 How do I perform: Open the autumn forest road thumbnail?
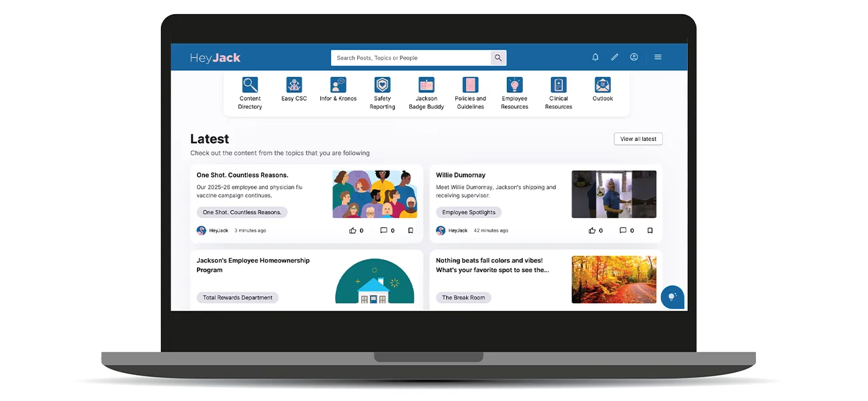point(614,280)
